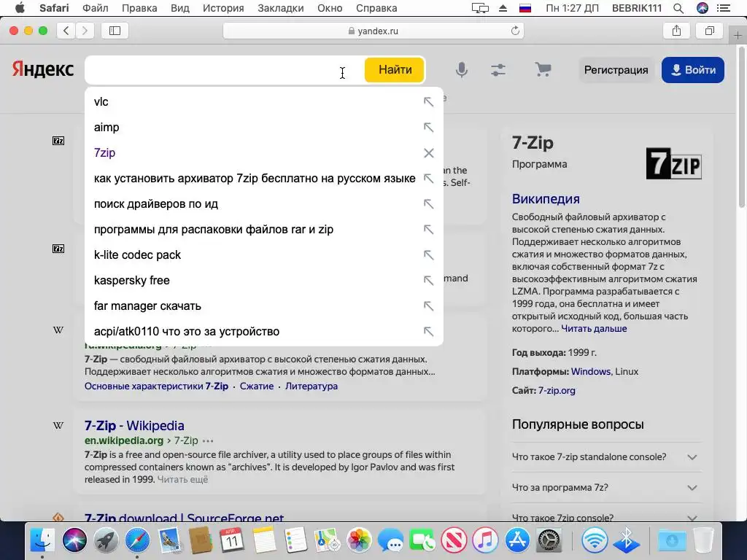The height and width of the screenshot is (560, 747).
Task: Select suggestion 'как установить архиватор 7zip бесплатно'
Action: click(x=255, y=179)
